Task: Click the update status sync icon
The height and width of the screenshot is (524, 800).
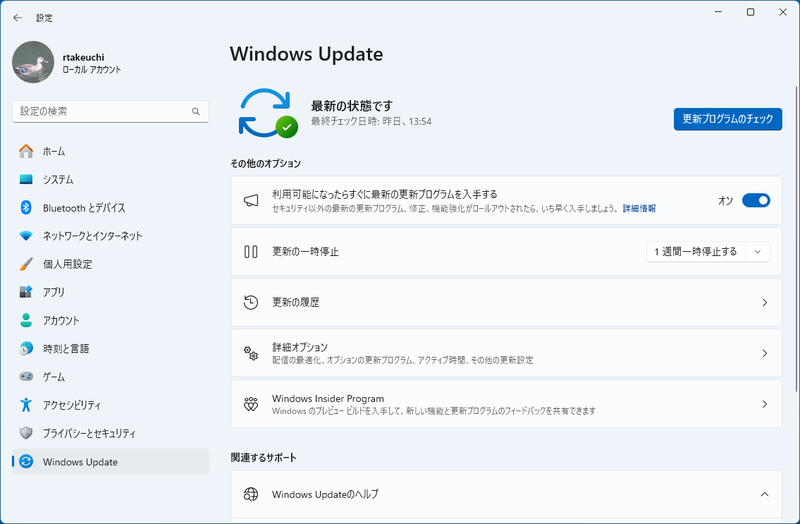Action: click(267, 113)
